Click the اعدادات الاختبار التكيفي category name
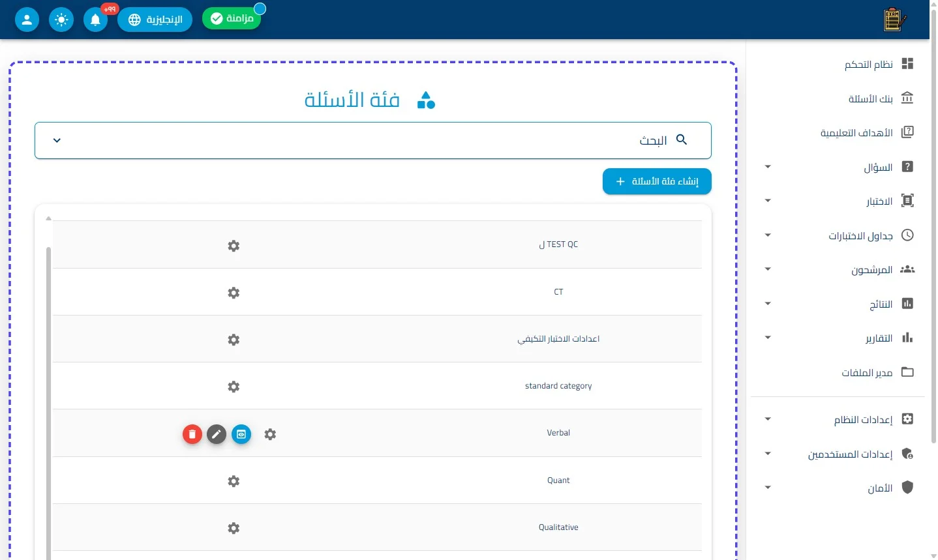Viewport: 938px width, 560px height. (558, 339)
